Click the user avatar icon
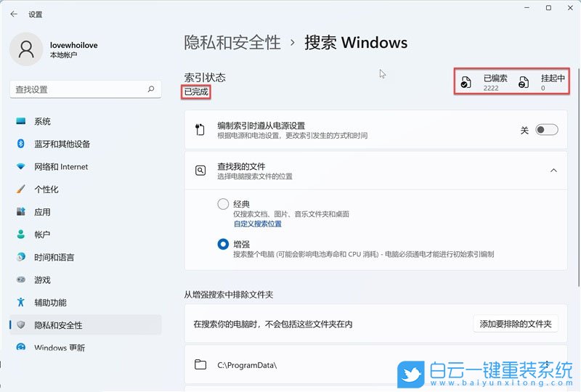 tap(26, 49)
